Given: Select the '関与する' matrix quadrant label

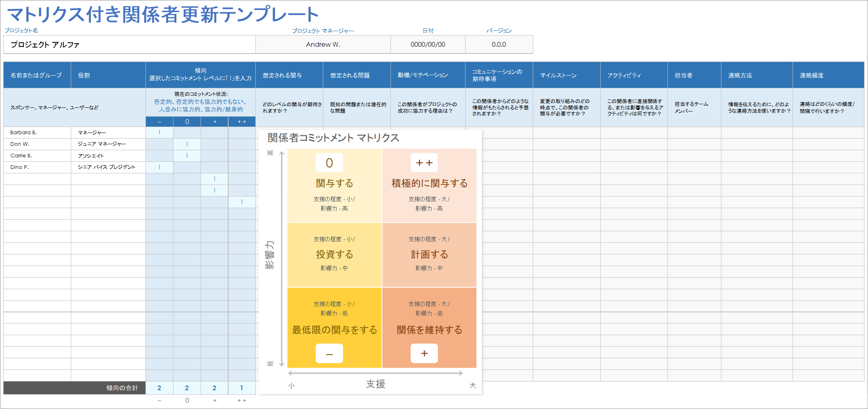Looking at the screenshot, I should click(334, 183).
